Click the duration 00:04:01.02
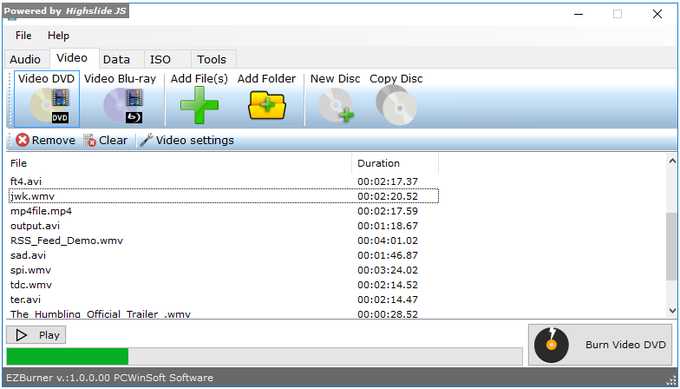 click(387, 240)
